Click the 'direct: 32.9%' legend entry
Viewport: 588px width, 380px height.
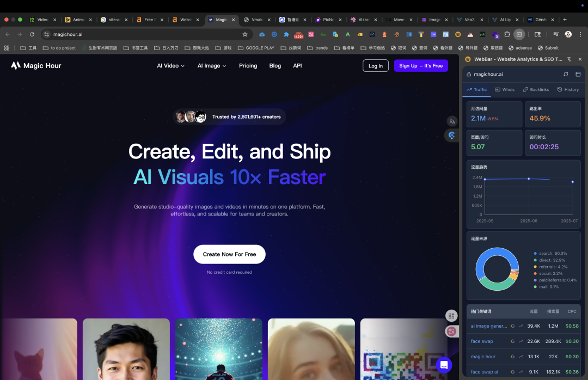[549, 260]
